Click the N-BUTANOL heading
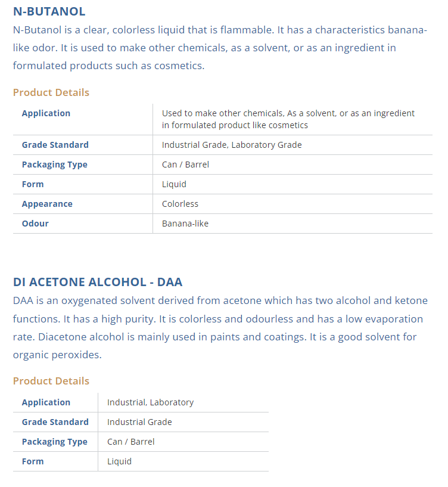 49,11
